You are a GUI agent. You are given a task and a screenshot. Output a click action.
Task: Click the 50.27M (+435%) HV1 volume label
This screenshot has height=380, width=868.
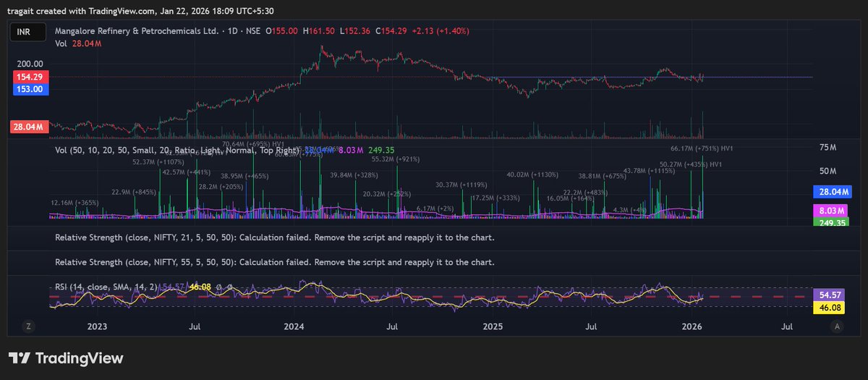click(691, 165)
